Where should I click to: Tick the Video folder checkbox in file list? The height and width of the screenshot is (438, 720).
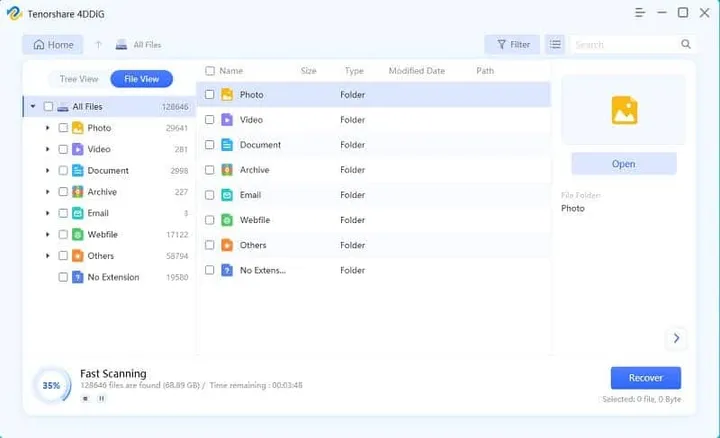[210, 120]
